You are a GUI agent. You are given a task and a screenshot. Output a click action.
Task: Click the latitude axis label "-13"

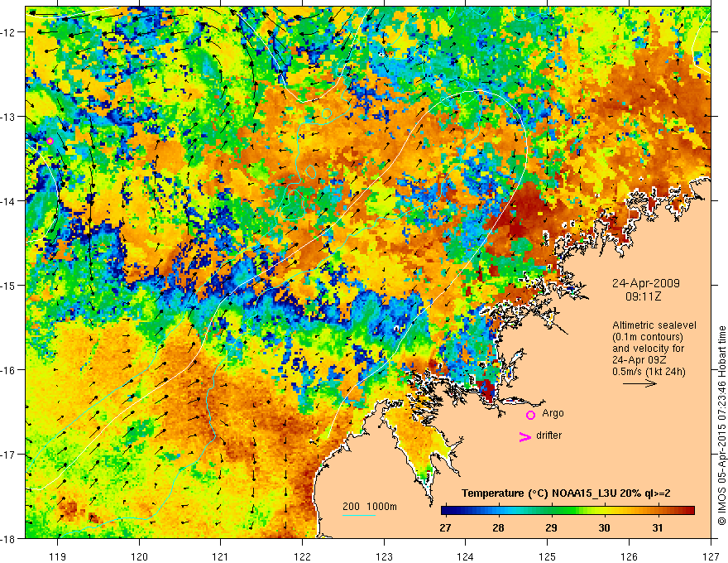click(x=9, y=117)
